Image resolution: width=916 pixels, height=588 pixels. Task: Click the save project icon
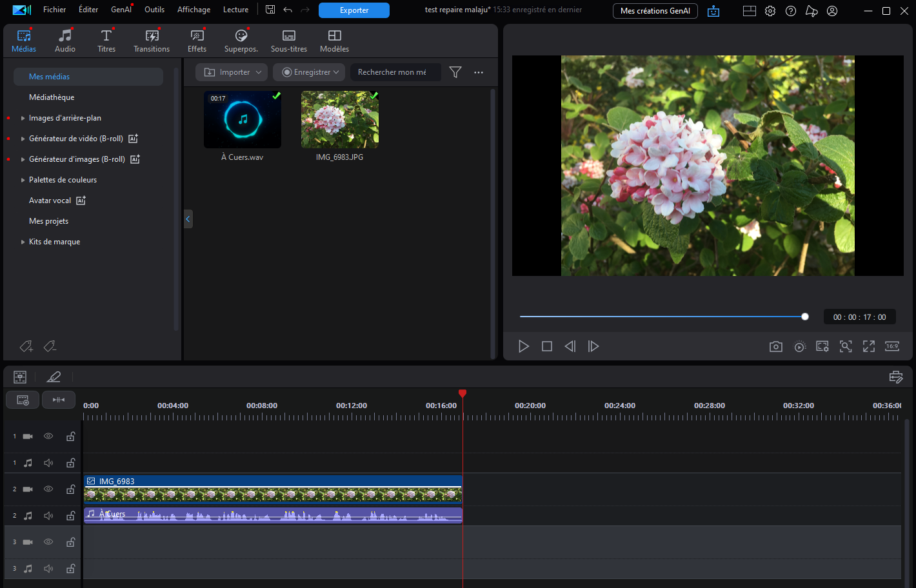(x=270, y=10)
